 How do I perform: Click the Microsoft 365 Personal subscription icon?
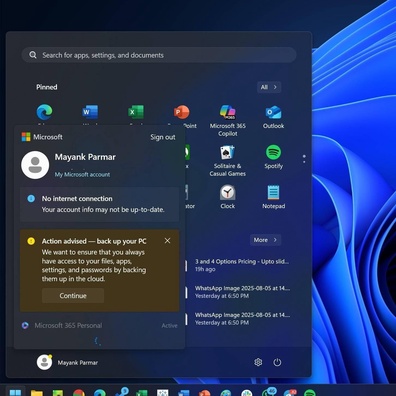click(x=25, y=325)
